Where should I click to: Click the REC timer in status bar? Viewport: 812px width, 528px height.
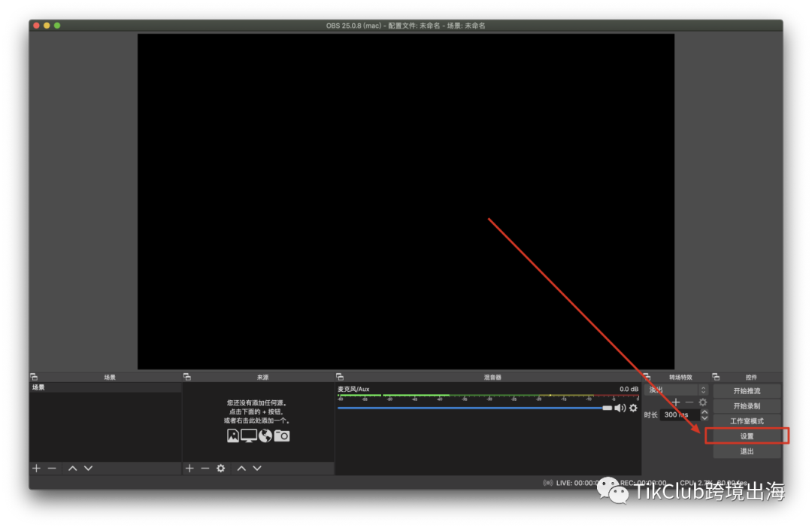click(x=643, y=483)
